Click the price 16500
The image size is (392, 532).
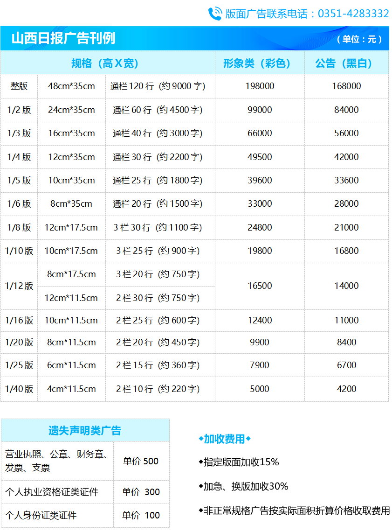tap(260, 286)
